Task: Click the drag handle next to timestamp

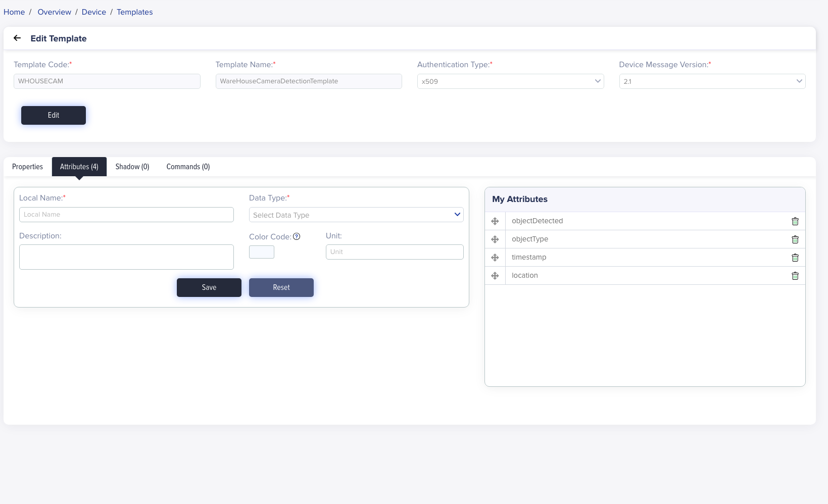Action: point(495,258)
